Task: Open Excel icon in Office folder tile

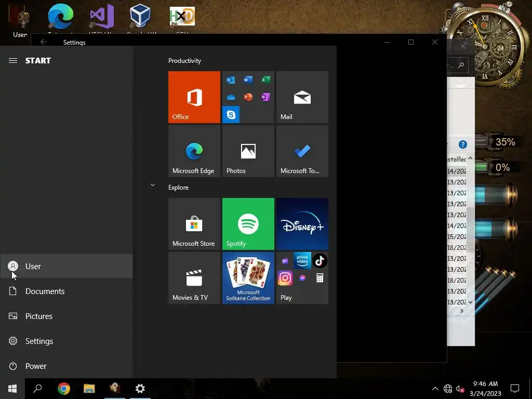Action: tap(265, 79)
